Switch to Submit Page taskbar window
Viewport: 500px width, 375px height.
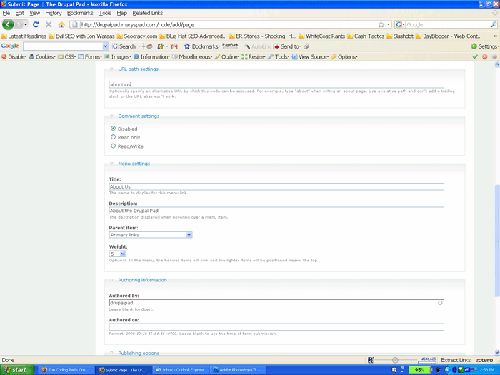[122, 370]
